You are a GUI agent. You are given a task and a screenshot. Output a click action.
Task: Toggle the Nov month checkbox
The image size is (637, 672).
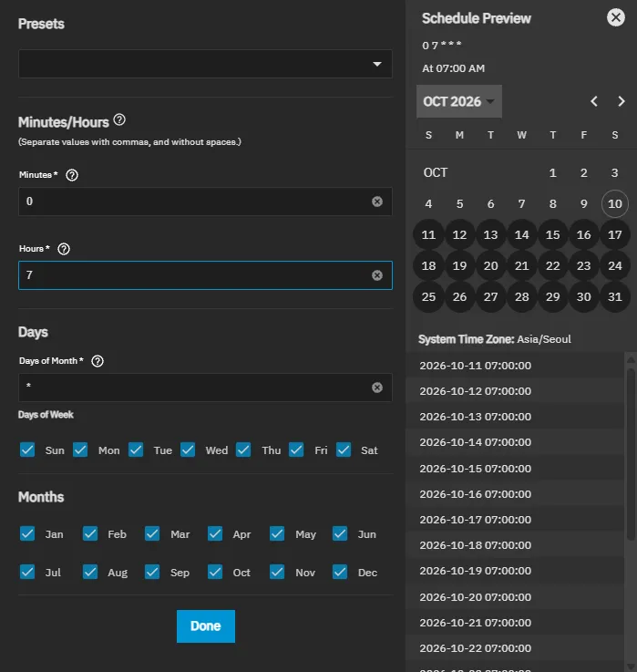277,572
